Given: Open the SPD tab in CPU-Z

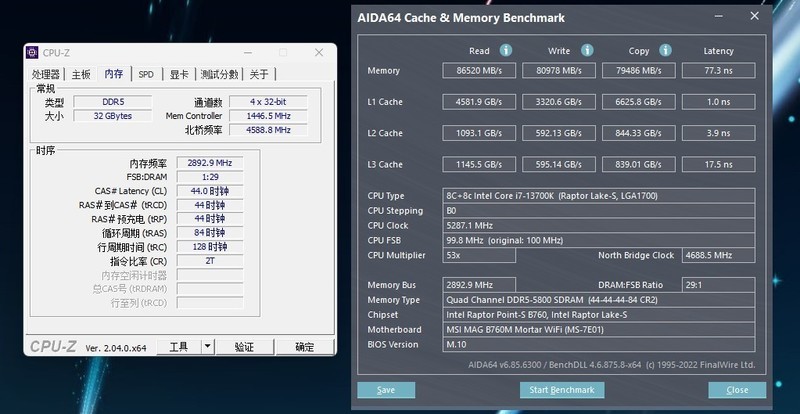Looking at the screenshot, I should click(146, 75).
